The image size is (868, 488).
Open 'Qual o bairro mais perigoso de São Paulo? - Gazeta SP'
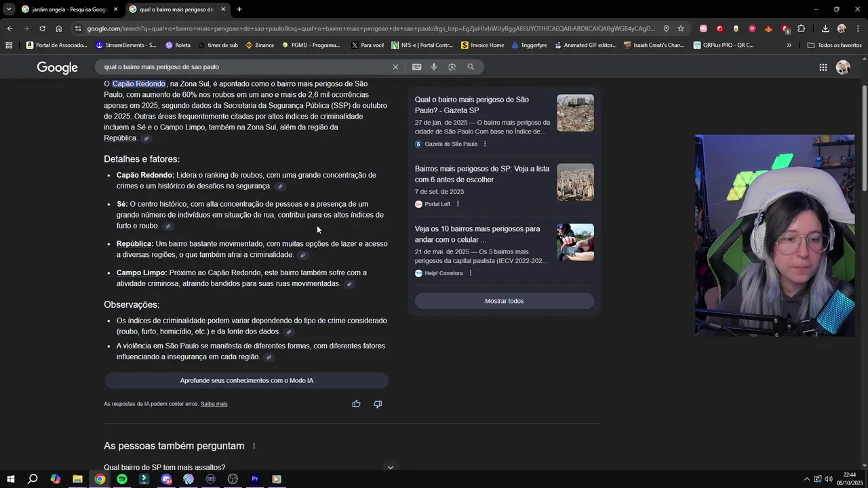[x=472, y=105]
